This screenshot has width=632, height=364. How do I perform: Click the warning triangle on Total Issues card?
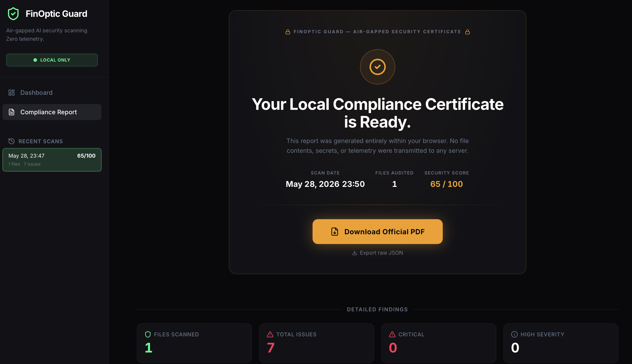pyautogui.click(x=270, y=334)
